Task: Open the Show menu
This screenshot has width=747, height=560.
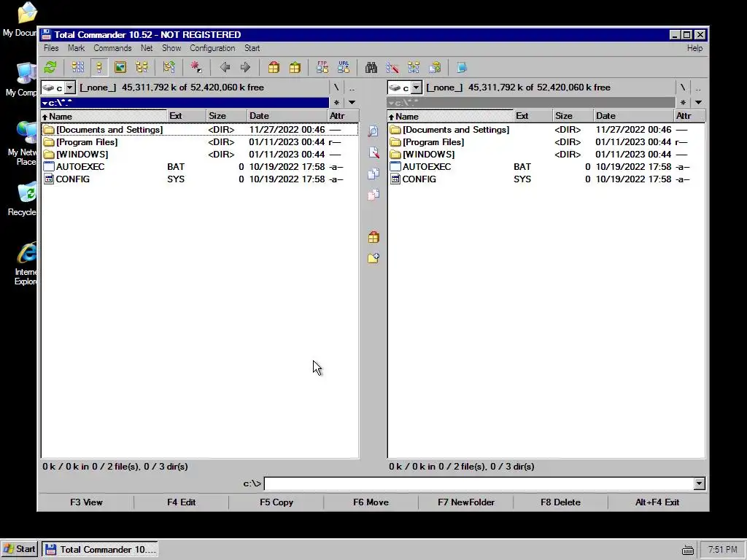Action: click(x=171, y=48)
